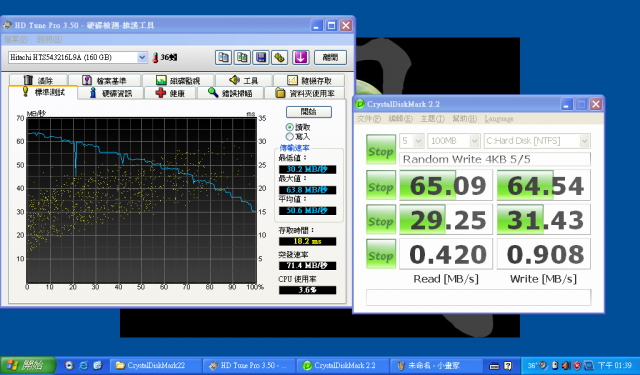Image resolution: width=640 pixels, height=375 pixels.
Task: Open the 主題(T) menu in CrystalDiskMark
Action: [432, 119]
